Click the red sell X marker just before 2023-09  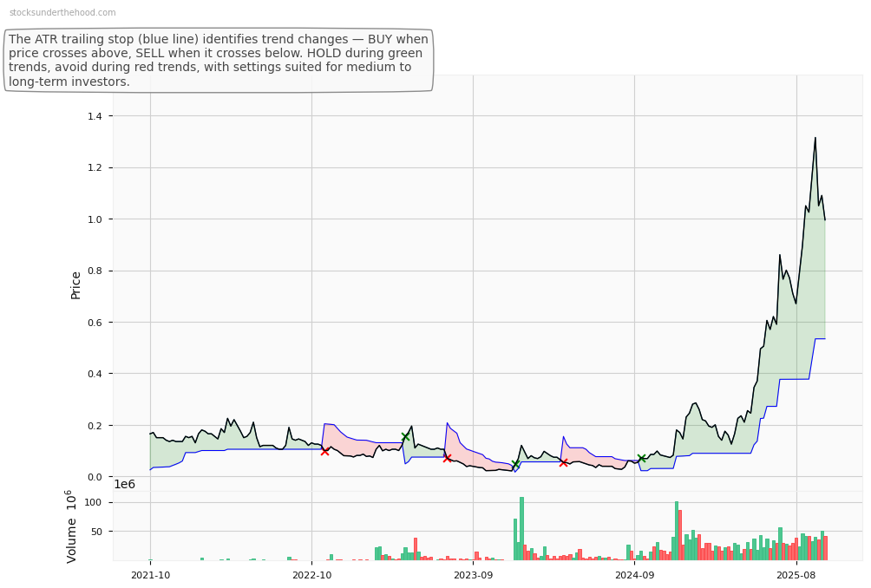(447, 458)
